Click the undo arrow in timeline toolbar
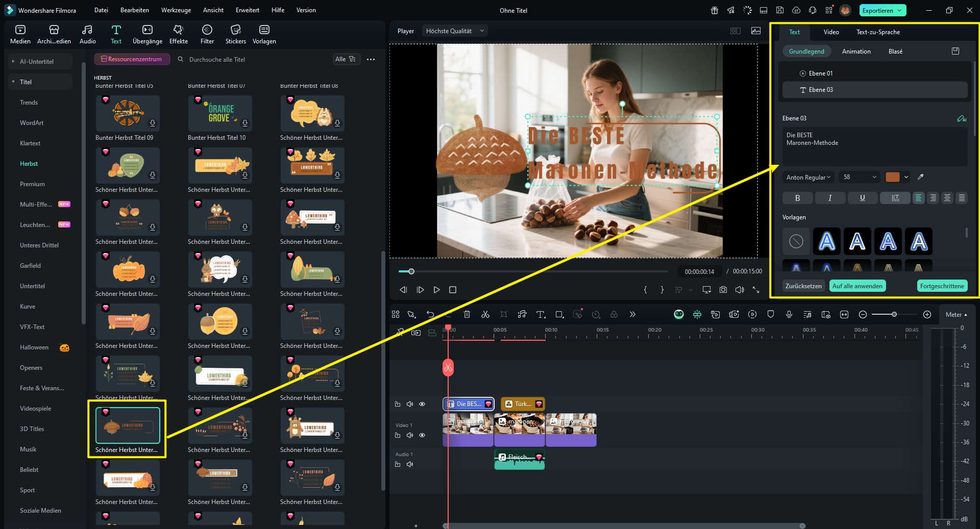This screenshot has width=980, height=529. click(x=430, y=315)
